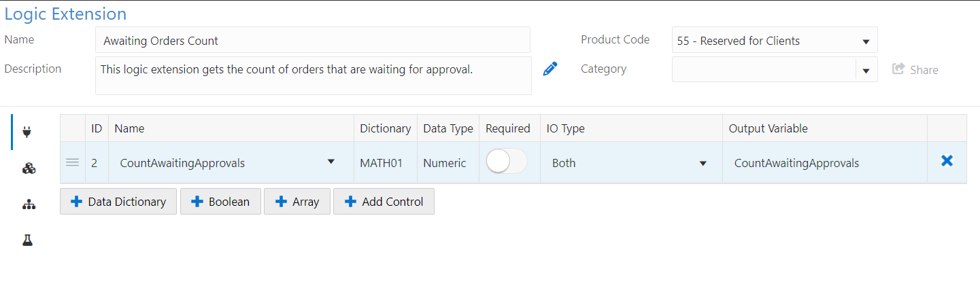Add an Array variable
This screenshot has width=980, height=292.
tap(297, 202)
